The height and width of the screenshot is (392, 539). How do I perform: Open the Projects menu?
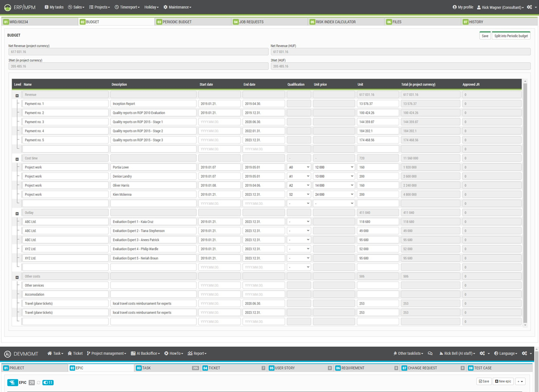99,7
